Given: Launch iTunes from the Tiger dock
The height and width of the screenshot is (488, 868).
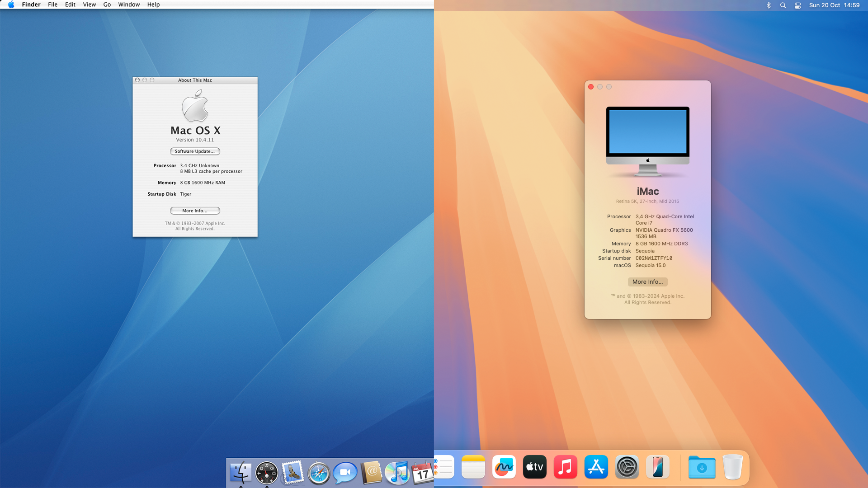Looking at the screenshot, I should (x=397, y=473).
